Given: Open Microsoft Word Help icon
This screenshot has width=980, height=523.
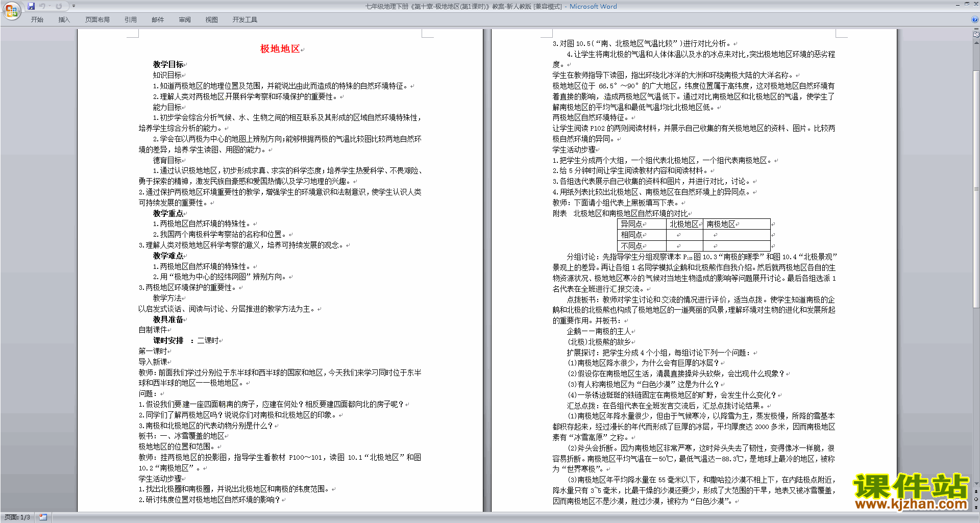Looking at the screenshot, I should 975,20.
